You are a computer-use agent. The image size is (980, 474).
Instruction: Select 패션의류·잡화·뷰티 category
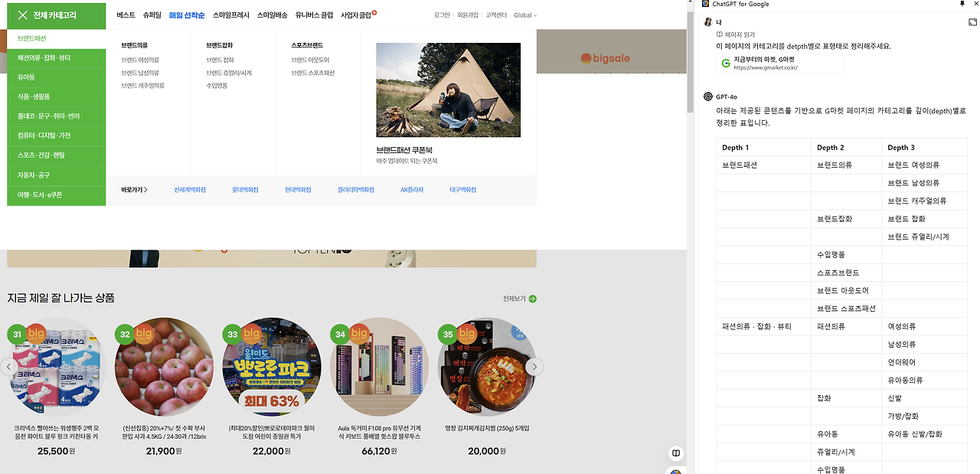click(x=57, y=58)
